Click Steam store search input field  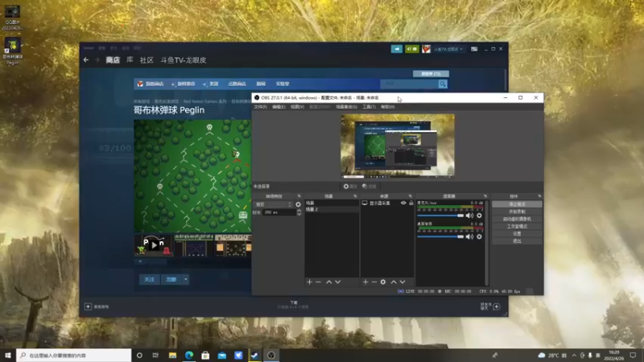tap(409, 84)
